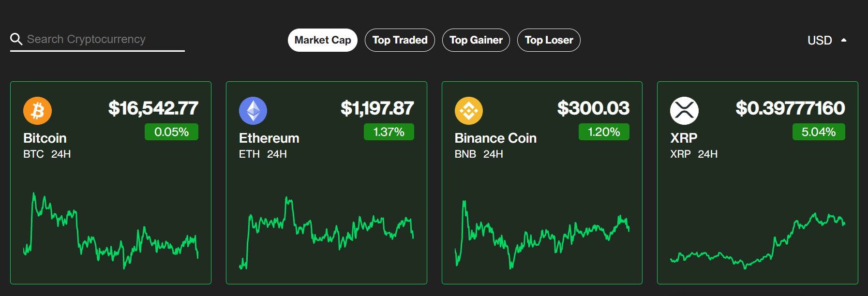Select the Ethereum ETH logo icon

click(x=253, y=110)
